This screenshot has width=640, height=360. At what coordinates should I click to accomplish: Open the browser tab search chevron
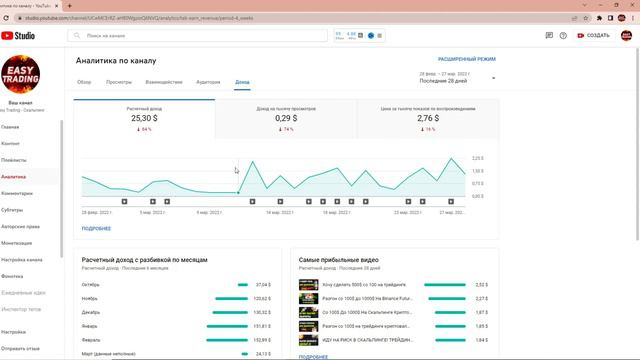tap(584, 5)
